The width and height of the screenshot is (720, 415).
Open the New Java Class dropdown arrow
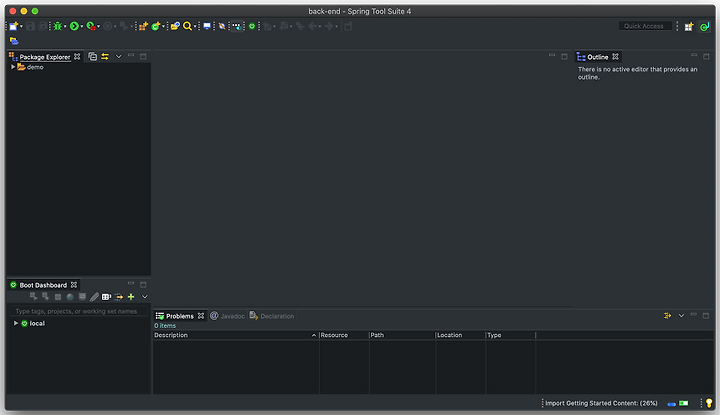(x=163, y=27)
